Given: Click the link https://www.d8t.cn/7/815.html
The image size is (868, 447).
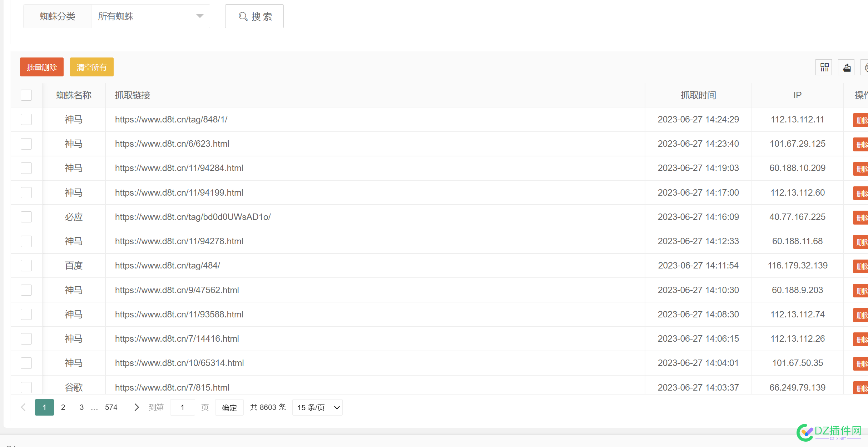Looking at the screenshot, I should pyautogui.click(x=172, y=388).
